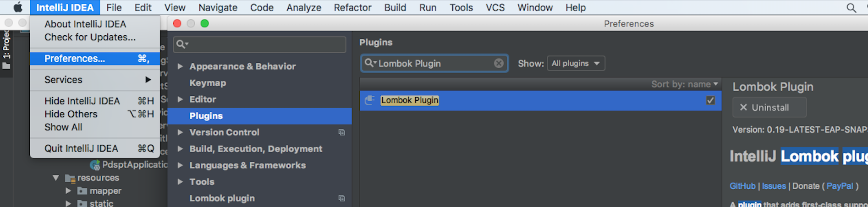Click project-level icon beside Version Control

point(341,132)
